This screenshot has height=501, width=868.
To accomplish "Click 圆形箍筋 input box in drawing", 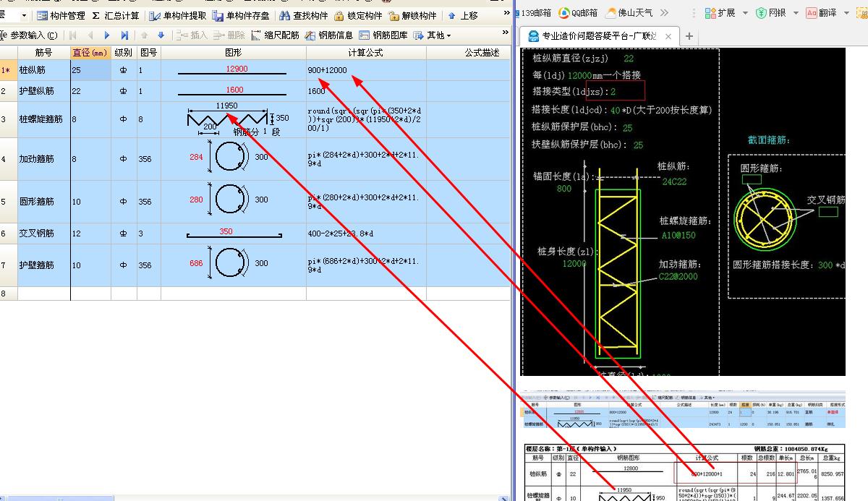I will pos(752,179).
